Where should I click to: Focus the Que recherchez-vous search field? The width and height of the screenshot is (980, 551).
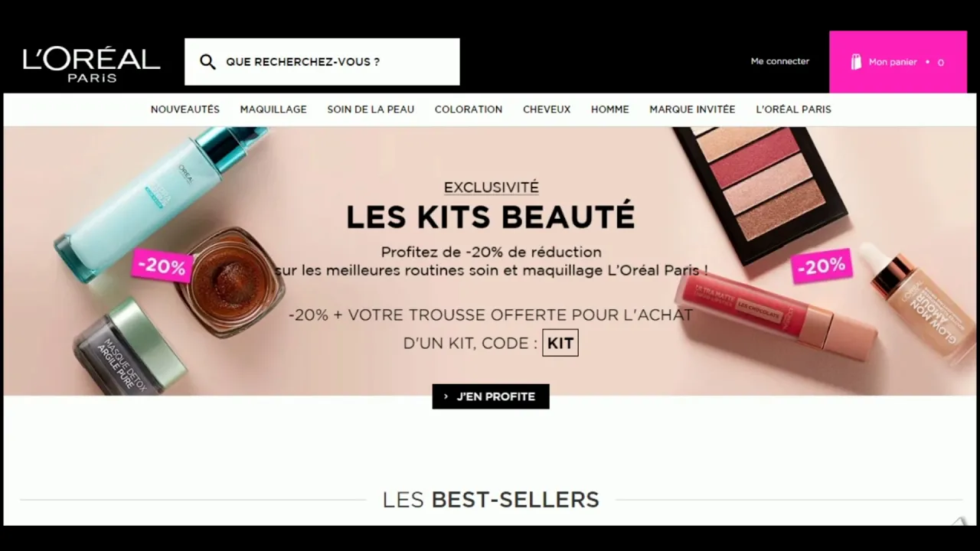[322, 62]
